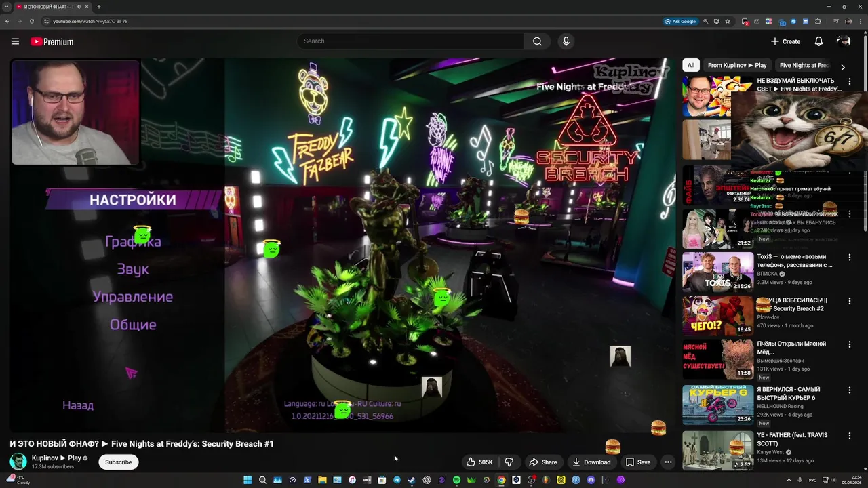Open more actions menu under video

point(668,462)
